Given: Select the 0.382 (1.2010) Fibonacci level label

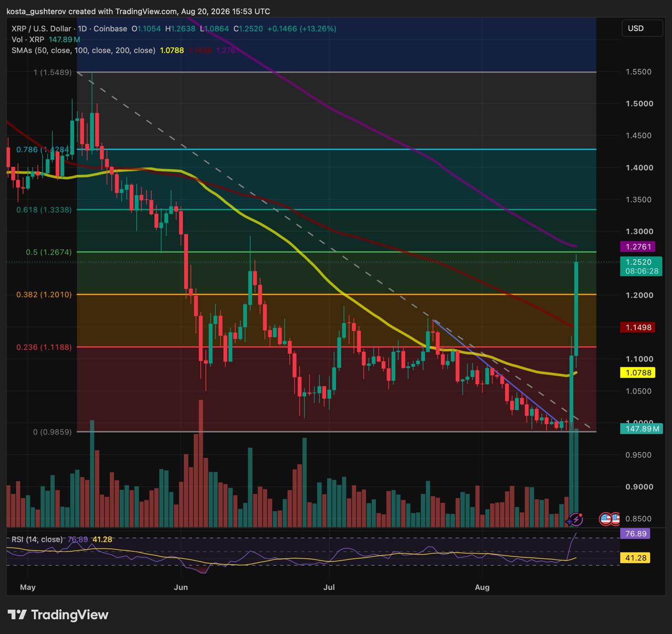Looking at the screenshot, I should 45,294.
